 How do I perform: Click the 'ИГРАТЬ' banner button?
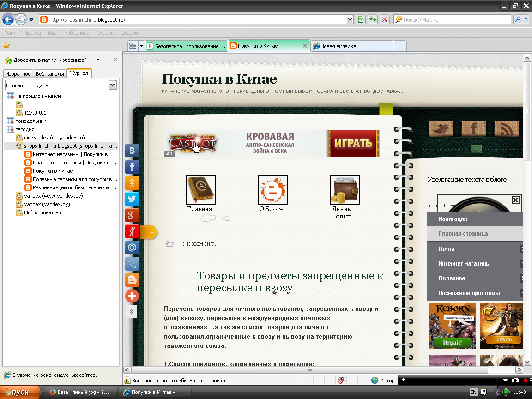coord(353,143)
